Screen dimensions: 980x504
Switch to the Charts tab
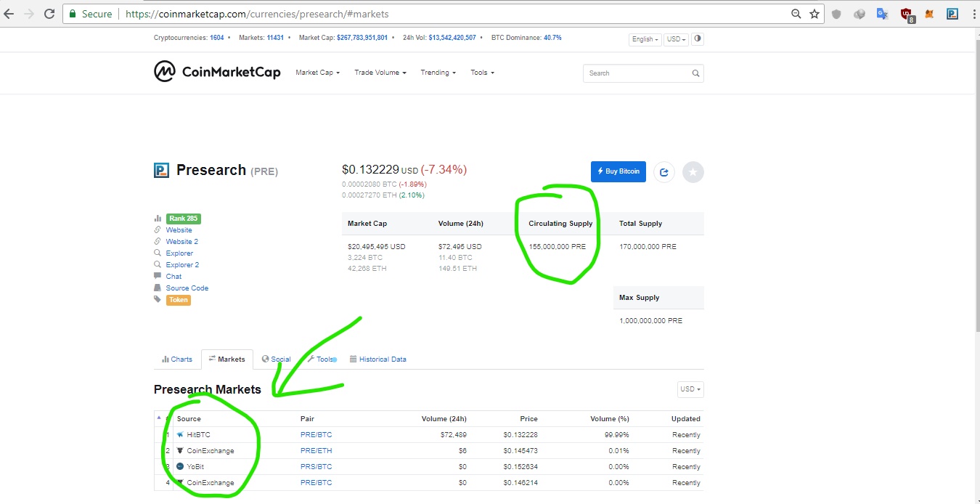(177, 359)
